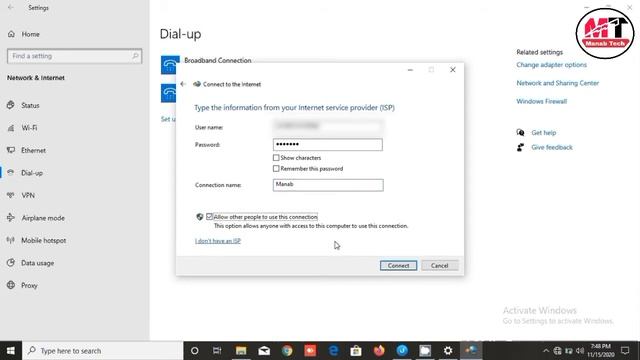640x360 pixels.
Task: Minimize the Connect to the Internet dialog
Action: [410, 70]
